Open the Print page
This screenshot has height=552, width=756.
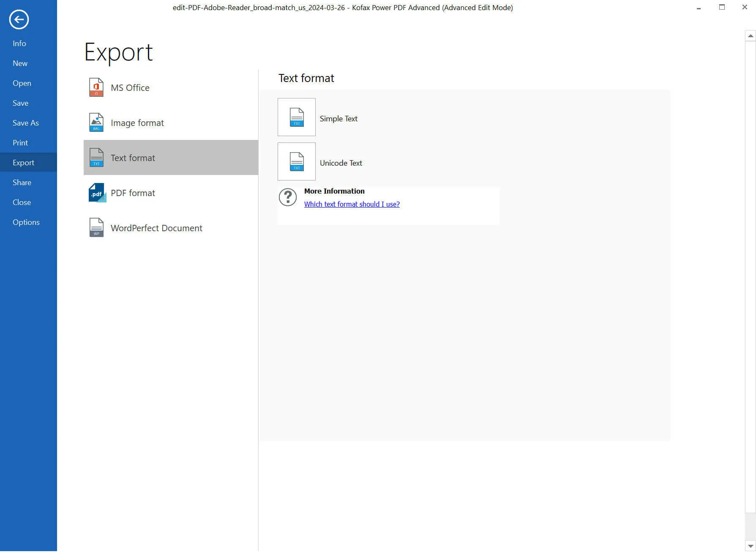(20, 143)
